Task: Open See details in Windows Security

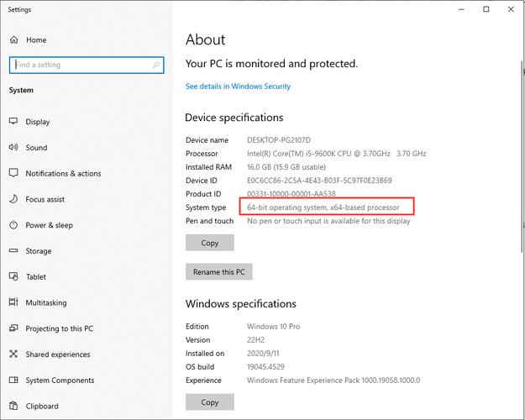Action: click(238, 87)
